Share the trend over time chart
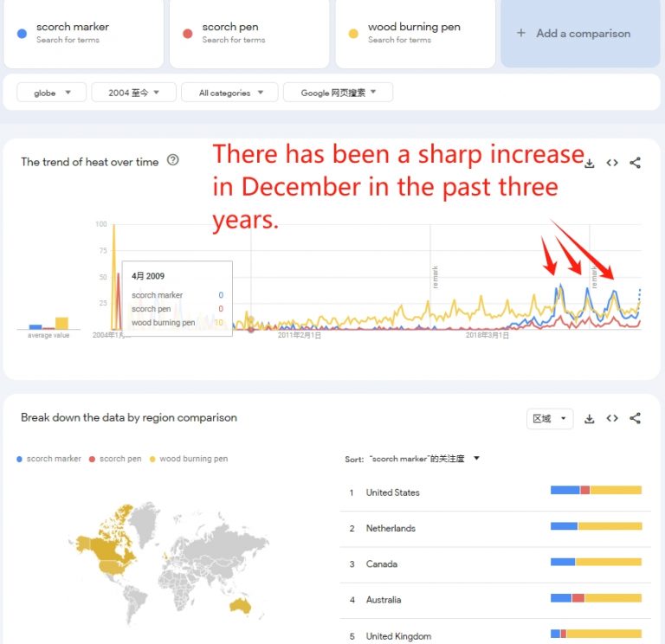This screenshot has width=665, height=644. [635, 163]
